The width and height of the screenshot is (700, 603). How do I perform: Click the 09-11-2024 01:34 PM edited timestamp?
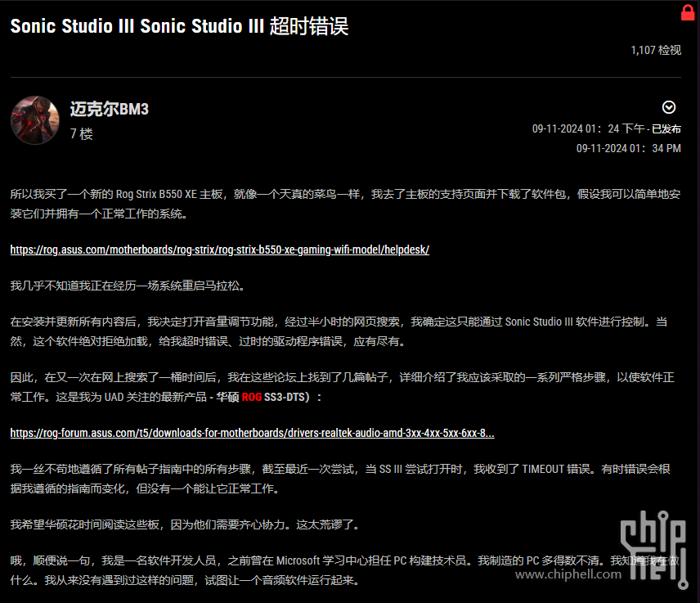pyautogui.click(x=629, y=148)
